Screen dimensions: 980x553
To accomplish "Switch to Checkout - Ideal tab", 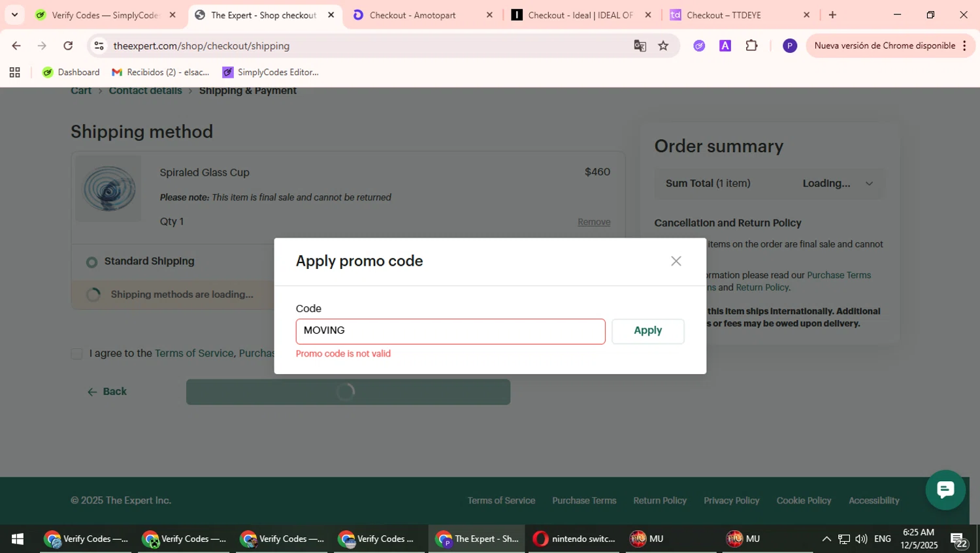I will [580, 15].
